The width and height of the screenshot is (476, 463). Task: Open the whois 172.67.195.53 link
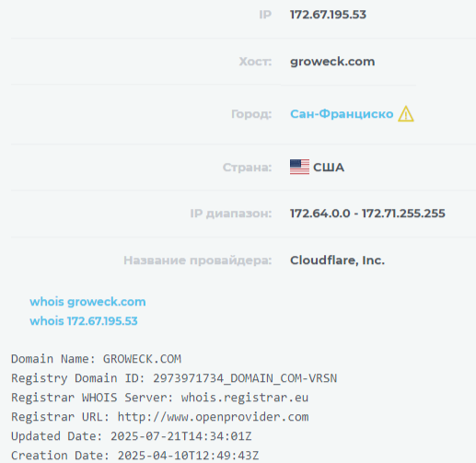pyautogui.click(x=84, y=321)
